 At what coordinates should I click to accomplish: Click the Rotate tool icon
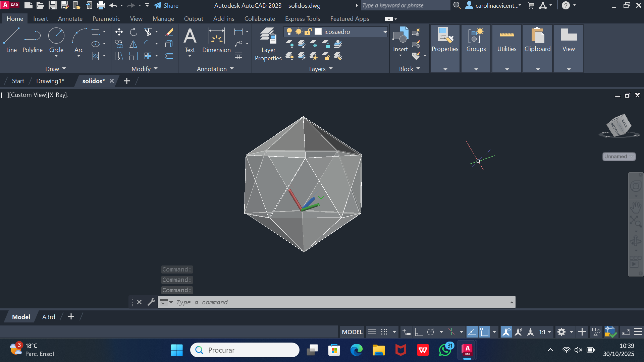click(x=133, y=32)
